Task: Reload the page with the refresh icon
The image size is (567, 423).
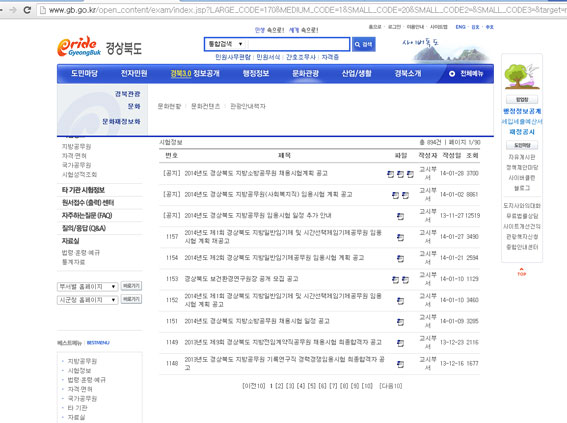Action: click(x=27, y=10)
